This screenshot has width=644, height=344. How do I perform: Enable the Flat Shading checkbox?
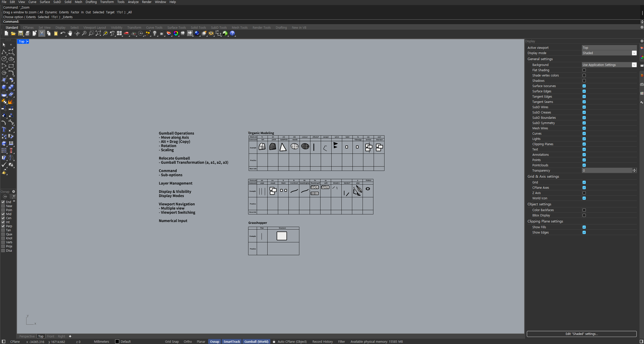[584, 70]
